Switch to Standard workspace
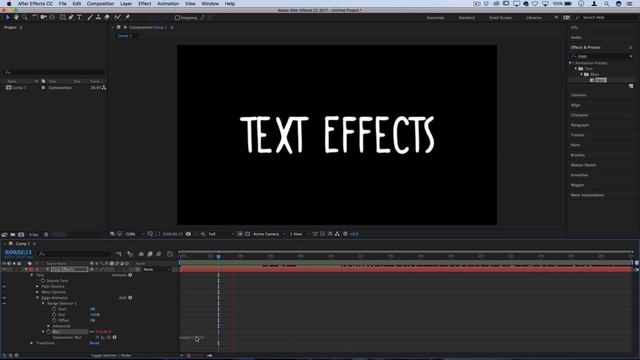640x360 pixels. click(x=467, y=18)
